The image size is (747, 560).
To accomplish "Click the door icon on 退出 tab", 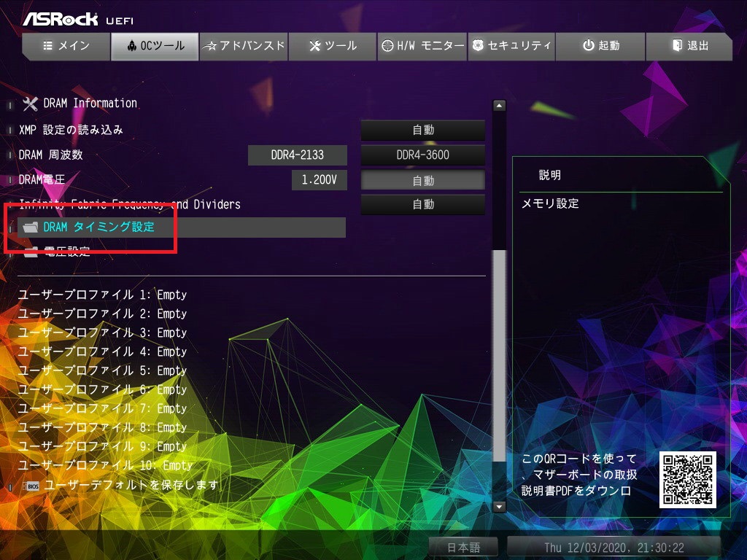I will tap(677, 45).
